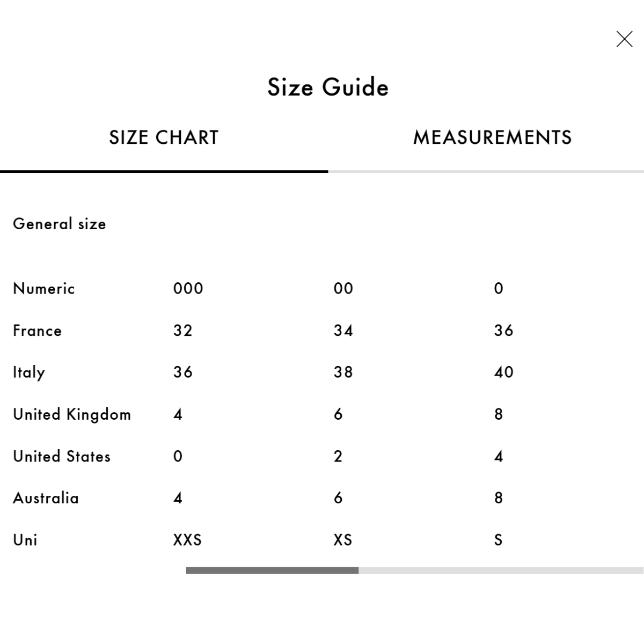The height and width of the screenshot is (644, 644).
Task: Click the France size 32 cell
Action: (x=183, y=331)
